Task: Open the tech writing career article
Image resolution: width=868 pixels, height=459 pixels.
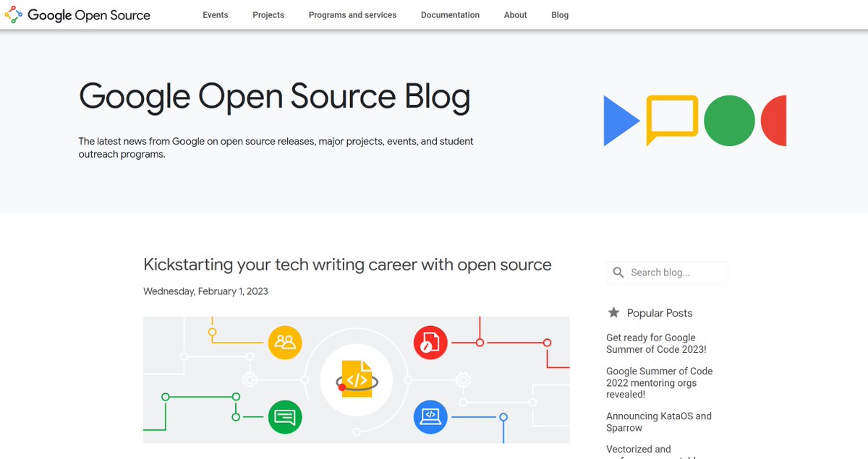Action: [x=347, y=265]
